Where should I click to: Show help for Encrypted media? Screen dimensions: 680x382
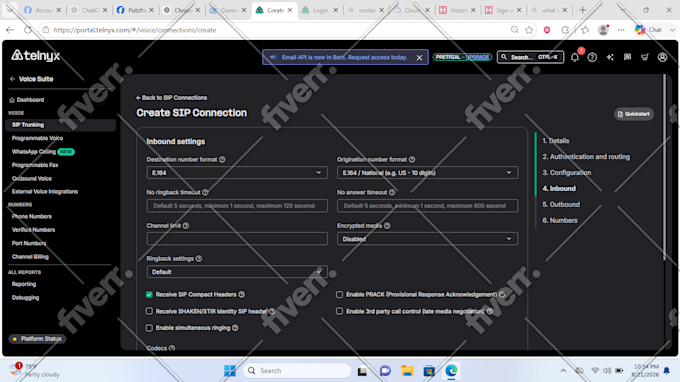[387, 225]
